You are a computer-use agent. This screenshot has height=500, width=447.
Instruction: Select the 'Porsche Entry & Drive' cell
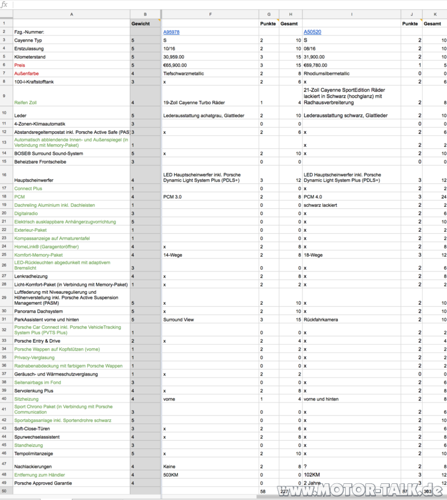[x=71, y=341]
